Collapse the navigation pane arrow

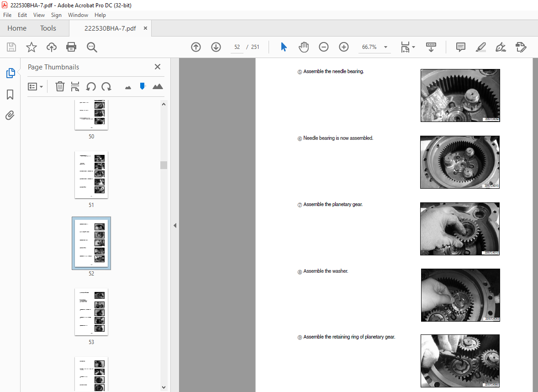pos(175,226)
